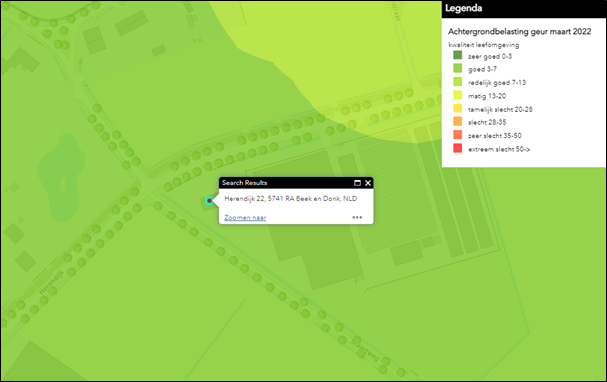This screenshot has height=382, width=607.
Task: Click the 'goed 3-7' legend swatch
Action: 458,69
